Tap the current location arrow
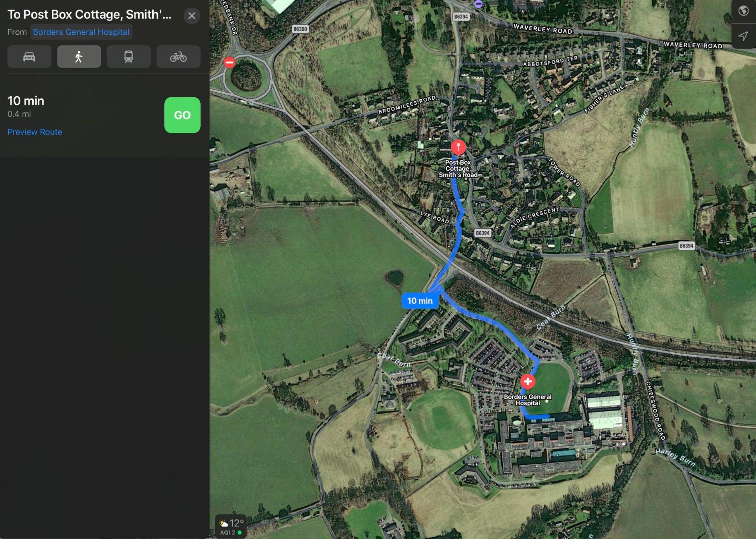The image size is (756, 539). (743, 36)
